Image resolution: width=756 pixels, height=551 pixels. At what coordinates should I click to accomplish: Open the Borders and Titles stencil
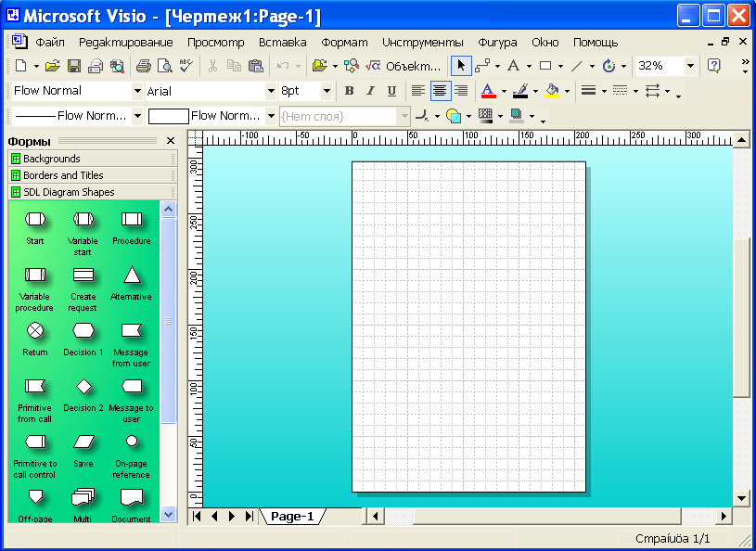[93, 175]
